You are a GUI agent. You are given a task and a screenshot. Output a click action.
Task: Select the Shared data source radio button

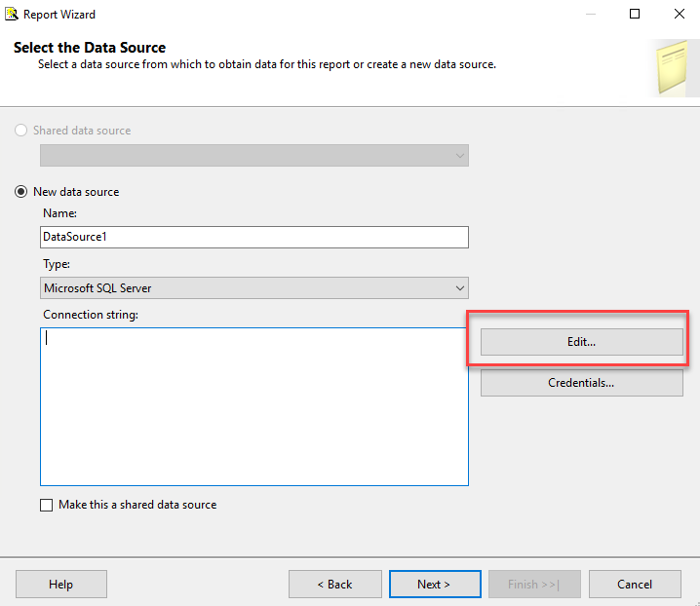tap(21, 131)
